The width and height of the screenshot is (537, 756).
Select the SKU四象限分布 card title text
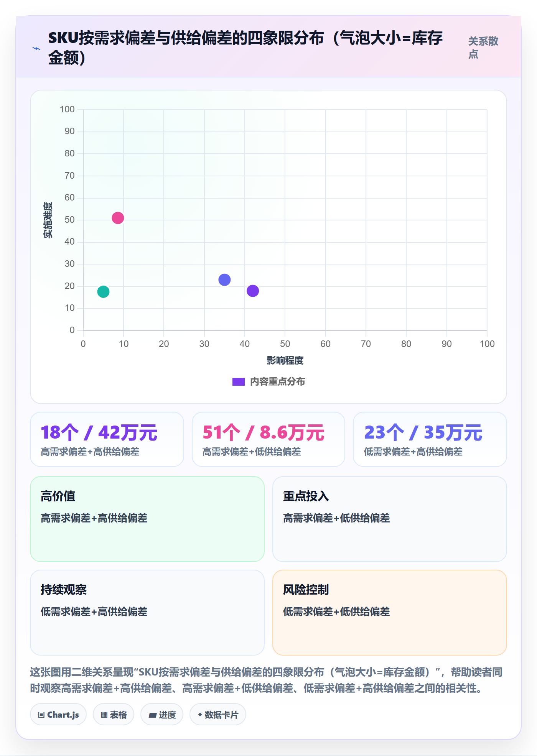(245, 48)
